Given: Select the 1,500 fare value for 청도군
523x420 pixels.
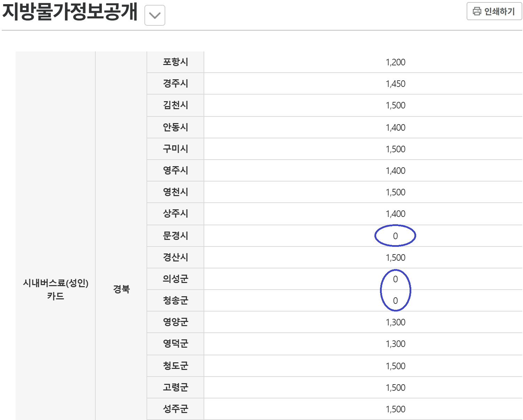Looking at the screenshot, I should click(x=396, y=366).
